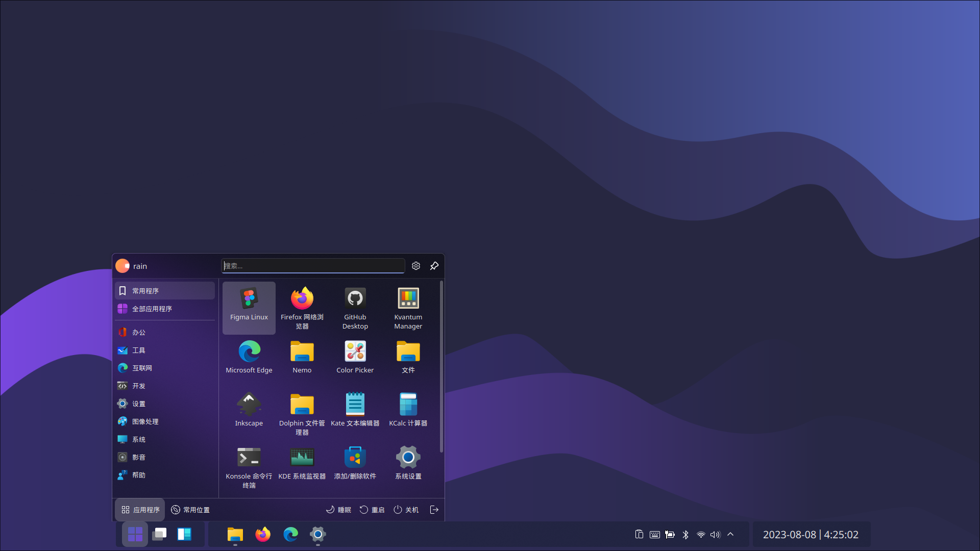The image size is (980, 551).
Task: Open the 办公 category
Action: point(165,332)
